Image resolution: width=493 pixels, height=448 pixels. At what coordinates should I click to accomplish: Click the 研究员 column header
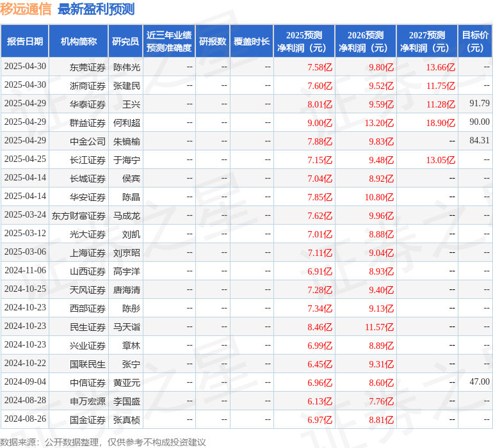point(125,42)
